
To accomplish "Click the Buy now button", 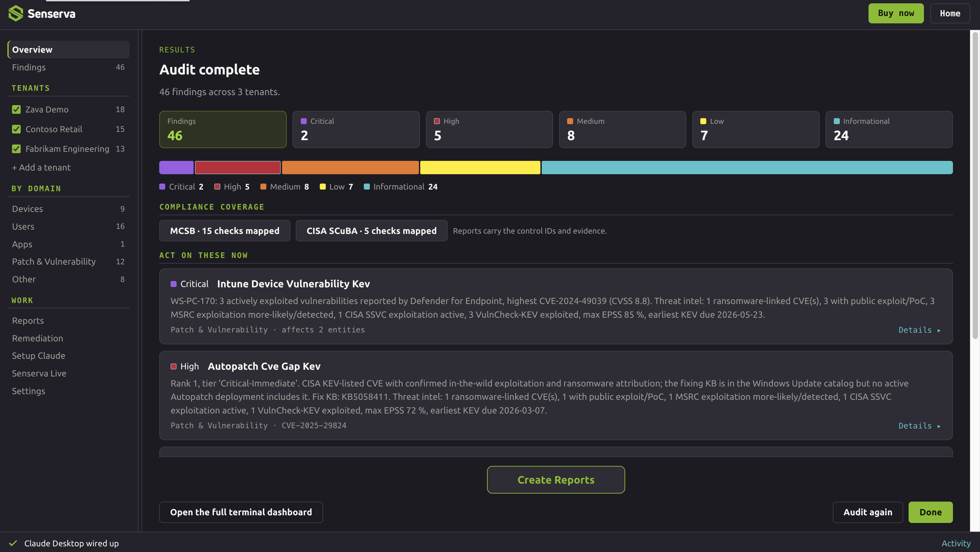I will coord(896,13).
